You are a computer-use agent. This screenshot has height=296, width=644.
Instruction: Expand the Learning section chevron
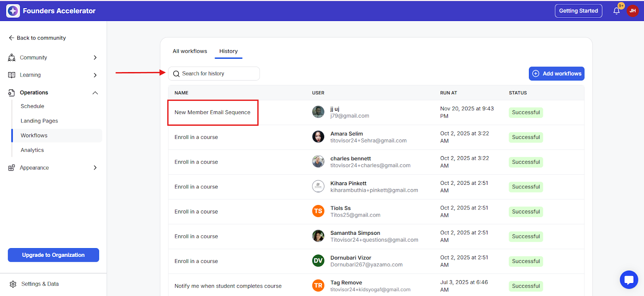(95, 75)
